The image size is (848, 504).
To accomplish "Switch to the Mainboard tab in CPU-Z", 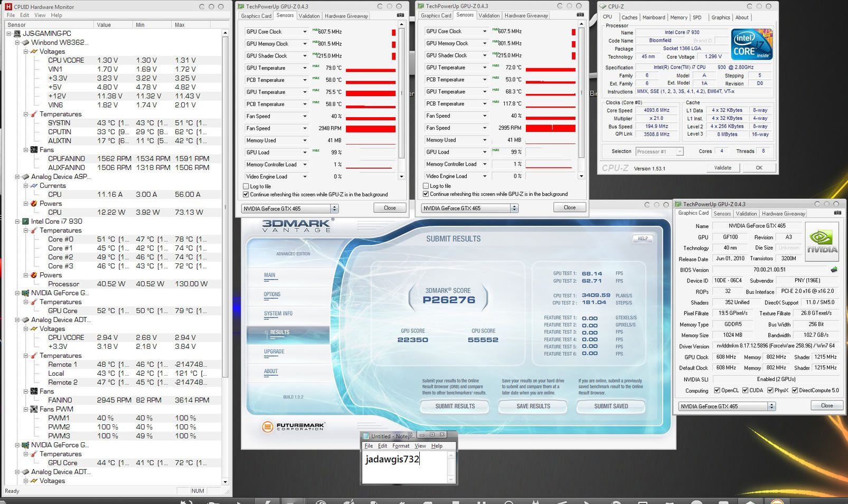I will point(654,17).
